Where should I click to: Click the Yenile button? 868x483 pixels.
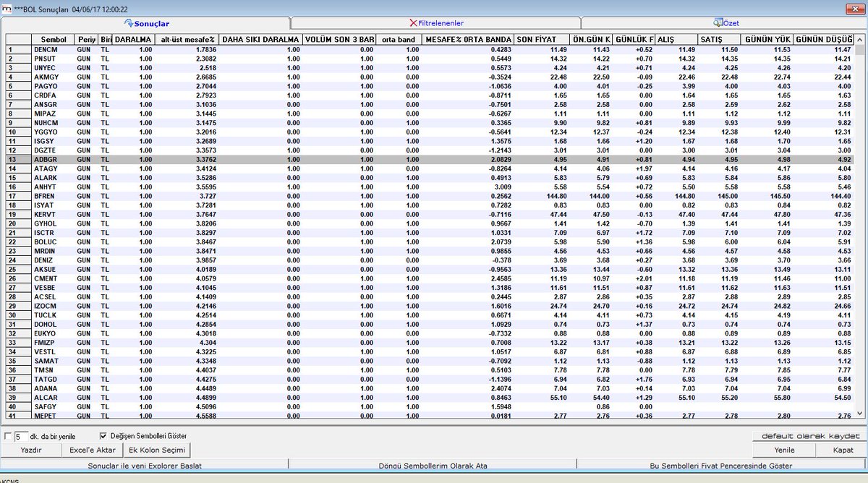pos(784,450)
